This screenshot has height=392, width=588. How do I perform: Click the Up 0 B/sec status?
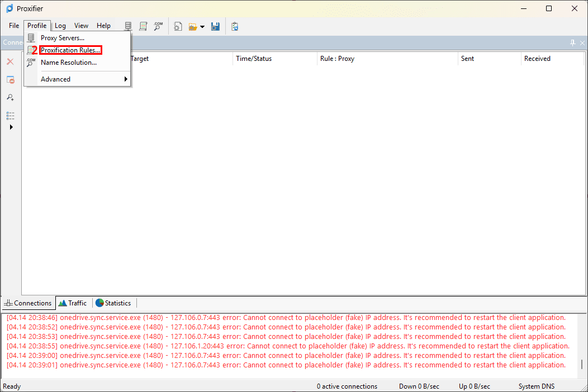(475, 386)
